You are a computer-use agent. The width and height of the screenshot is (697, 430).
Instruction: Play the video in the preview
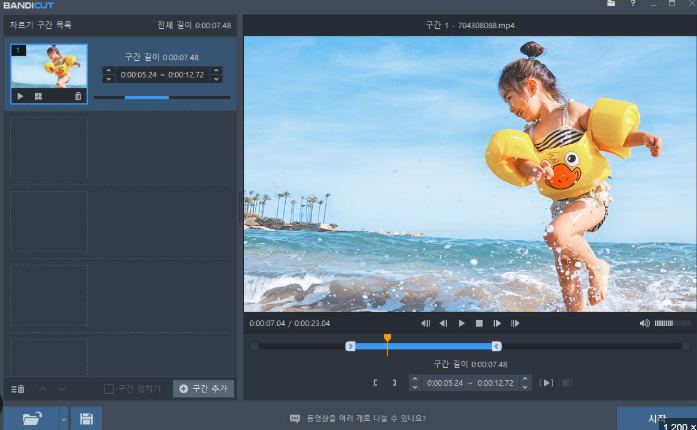coord(461,323)
